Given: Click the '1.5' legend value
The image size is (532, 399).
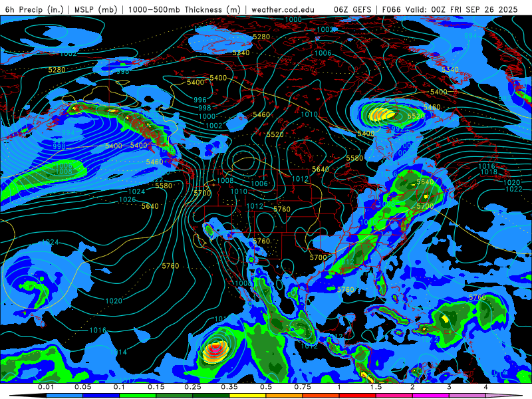Looking at the screenshot, I should point(376,387).
